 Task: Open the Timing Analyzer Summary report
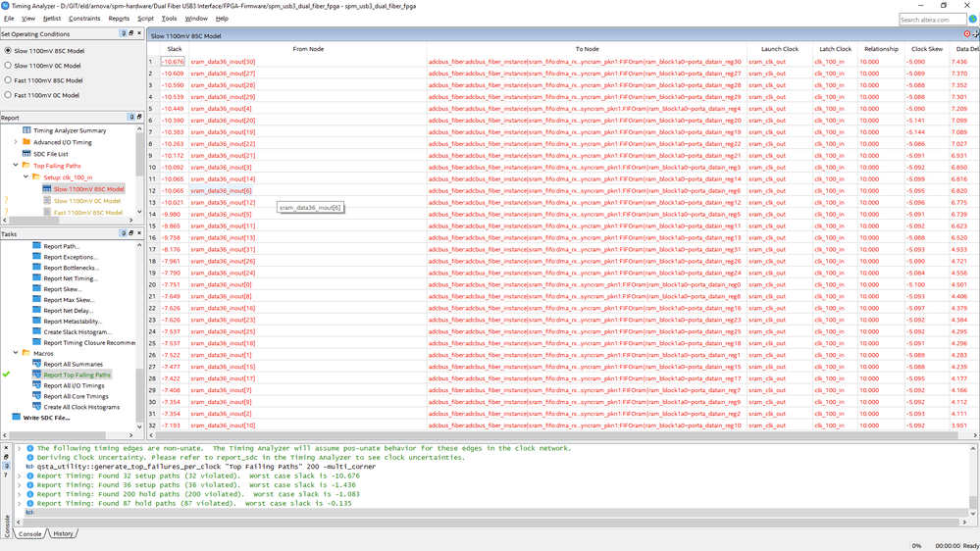click(x=70, y=130)
